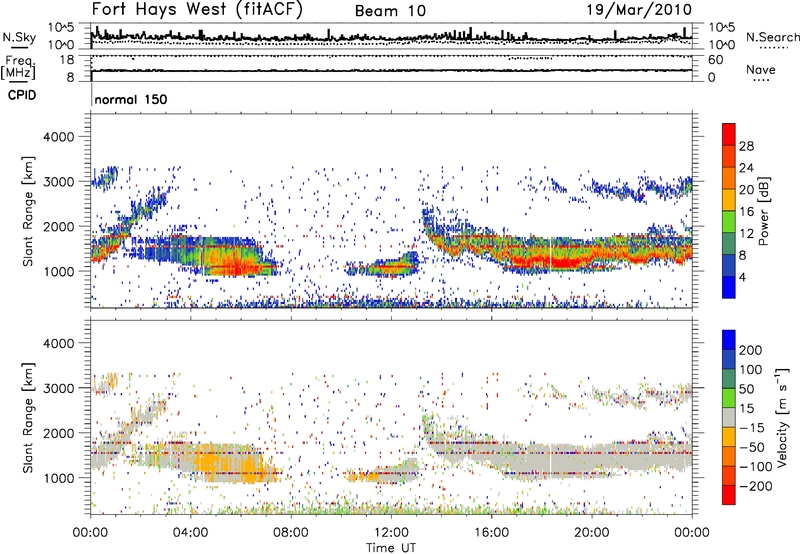The image size is (800, 554).
Task: Pick the red bottom velocity color segment
Action: pos(729,495)
